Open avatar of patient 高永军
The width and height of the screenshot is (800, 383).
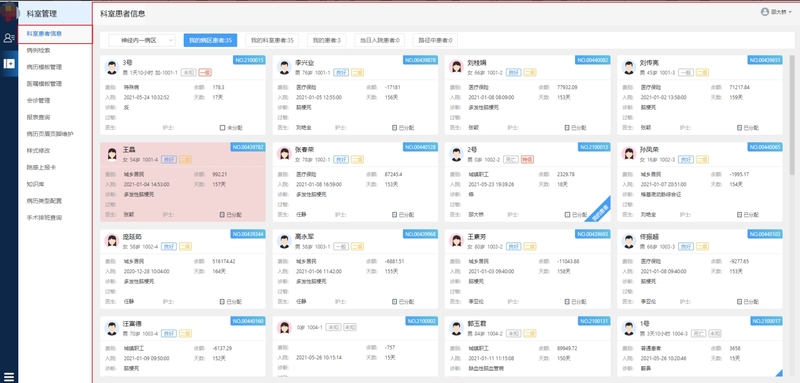[x=284, y=241]
